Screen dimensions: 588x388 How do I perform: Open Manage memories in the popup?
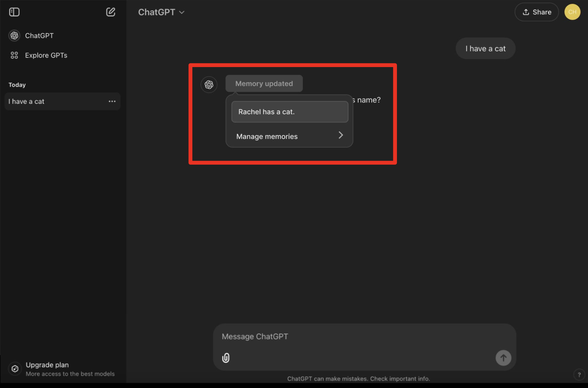(290, 136)
